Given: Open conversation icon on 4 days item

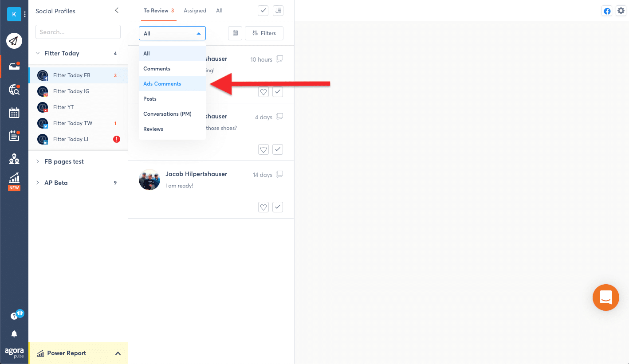Looking at the screenshot, I should [x=279, y=117].
